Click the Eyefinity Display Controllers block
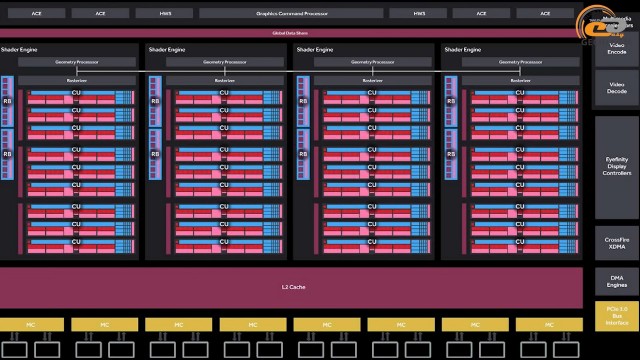The image size is (640, 360). coord(616,167)
